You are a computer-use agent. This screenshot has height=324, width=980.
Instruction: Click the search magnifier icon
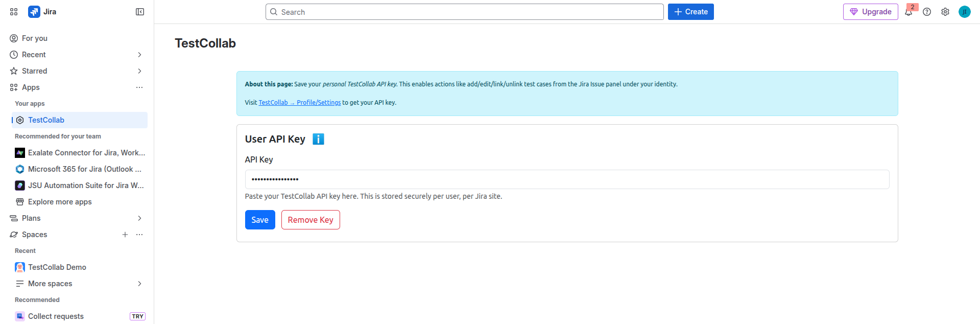pyautogui.click(x=274, y=12)
